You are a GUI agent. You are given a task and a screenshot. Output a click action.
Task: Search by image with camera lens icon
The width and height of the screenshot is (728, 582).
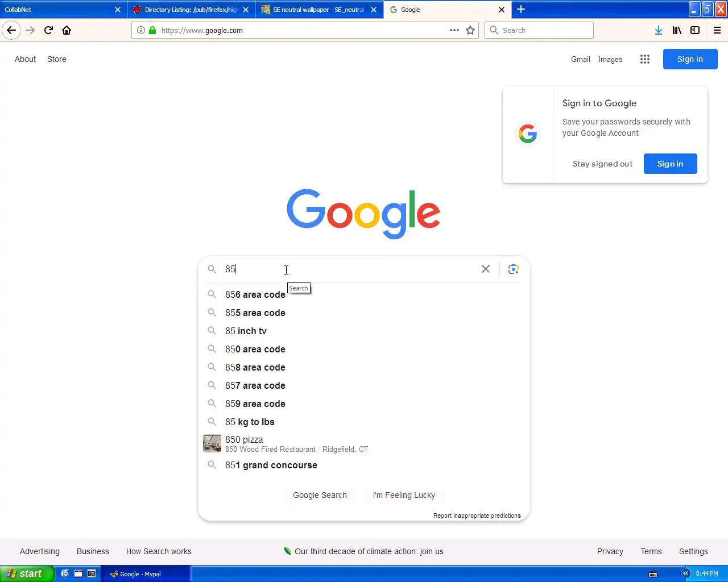(514, 269)
